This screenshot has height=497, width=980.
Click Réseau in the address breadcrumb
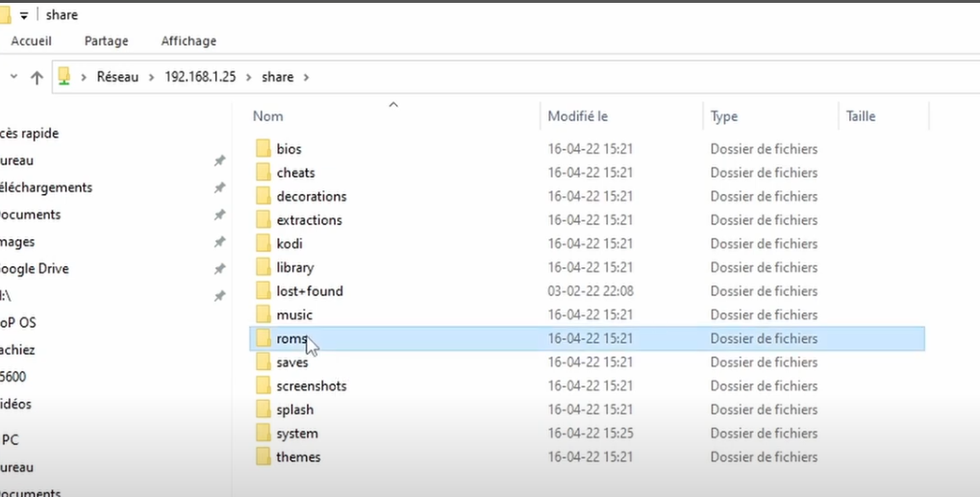tap(117, 77)
